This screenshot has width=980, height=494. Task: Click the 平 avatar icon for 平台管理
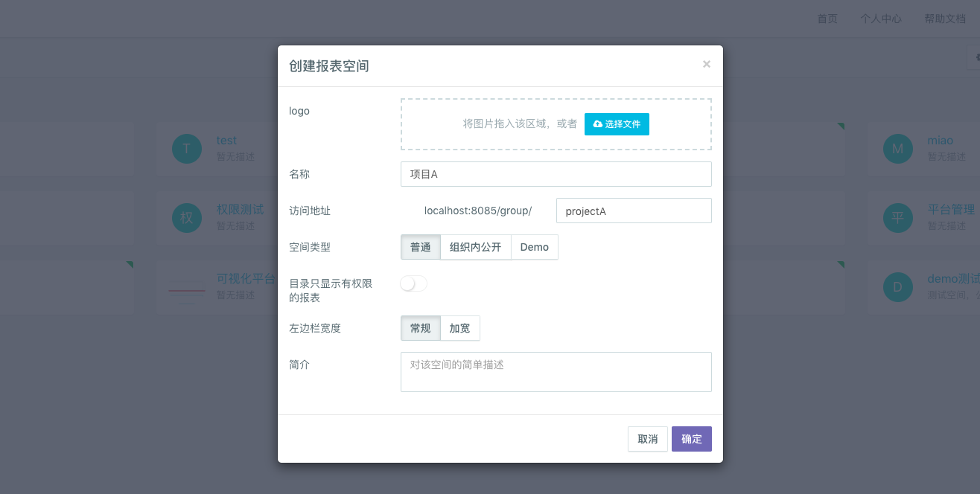(897, 218)
